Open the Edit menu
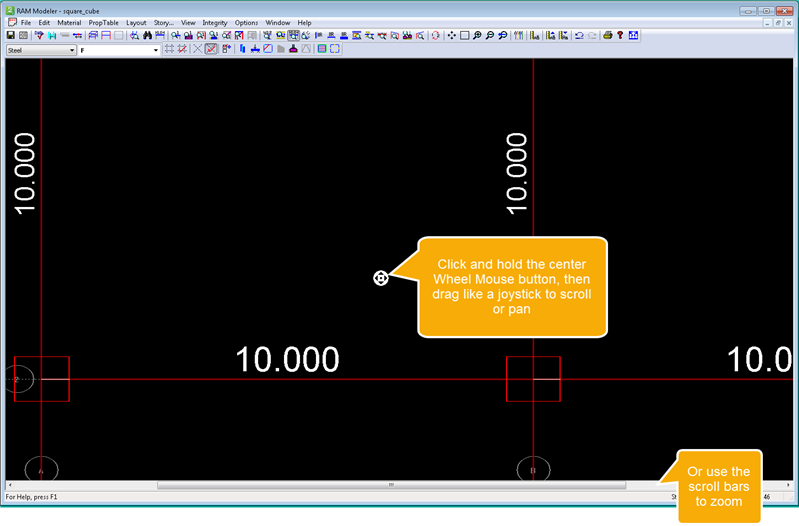The height and width of the screenshot is (526, 799). point(44,22)
